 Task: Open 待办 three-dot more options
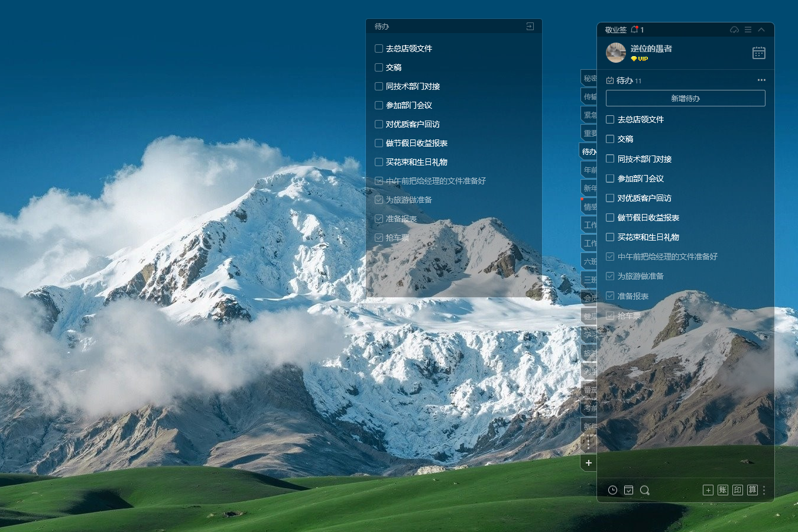tap(761, 80)
